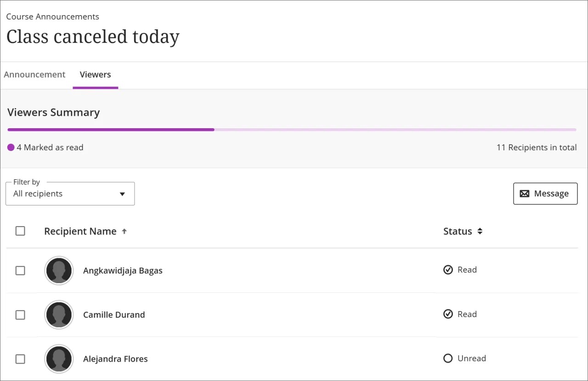The height and width of the screenshot is (381, 588).
Task: Click Angkawidjaja Bagas's profile avatar
Action: coord(59,270)
